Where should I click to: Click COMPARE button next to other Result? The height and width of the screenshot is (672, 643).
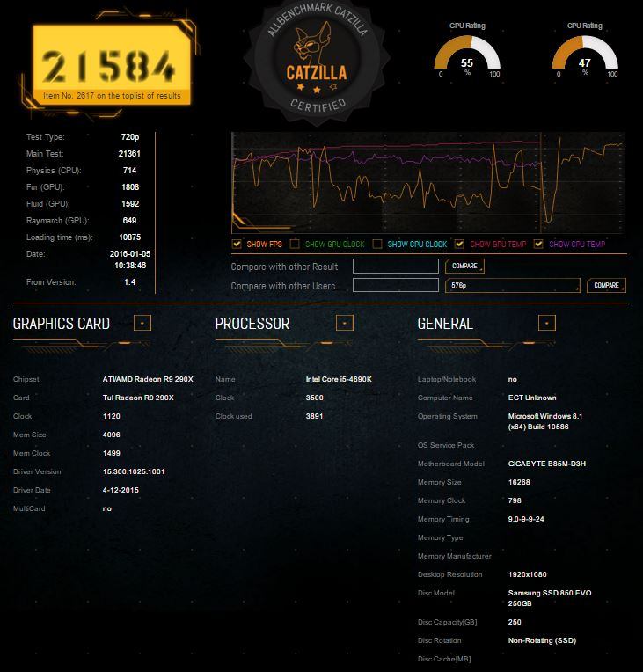point(465,267)
